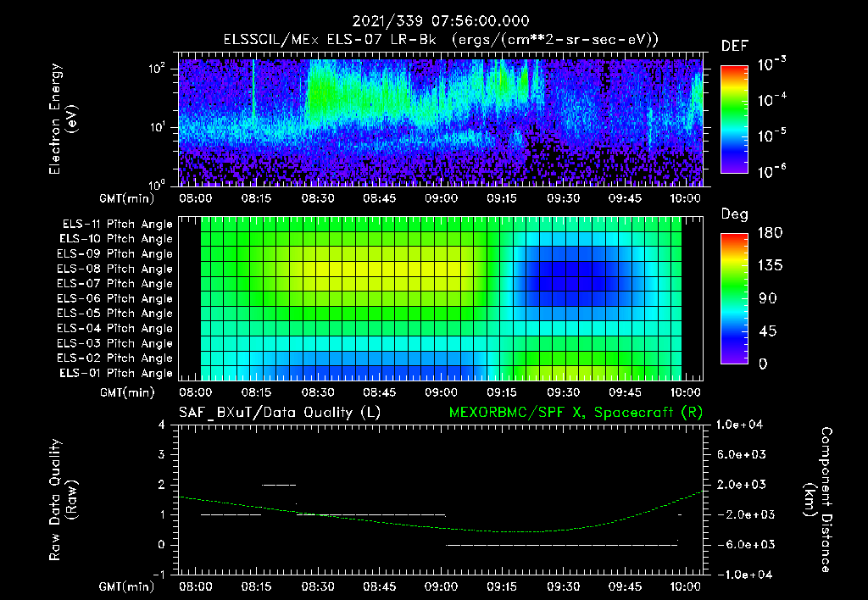Select the ELS-01 Pitch Angle row label

pyautogui.click(x=115, y=373)
